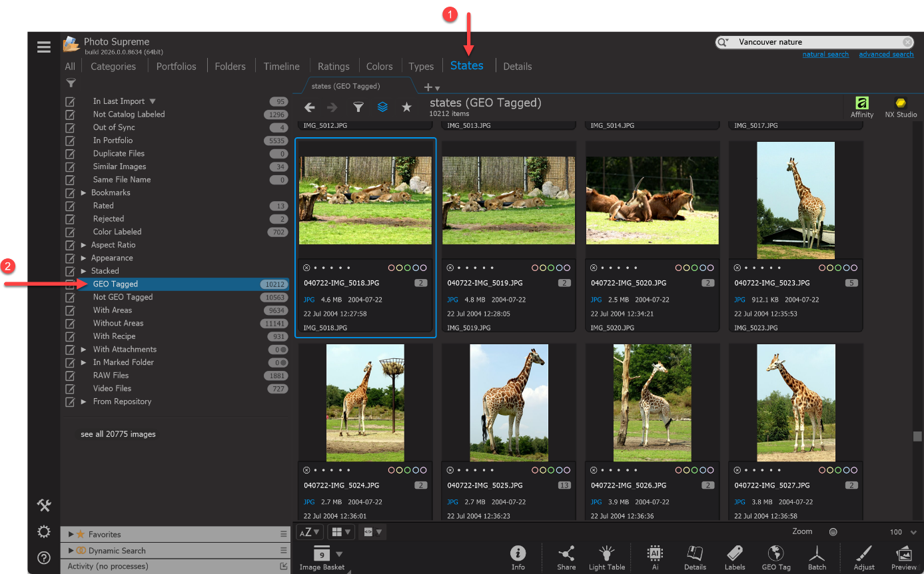Click see all 20775 images
This screenshot has width=924, height=574.
pos(118,434)
